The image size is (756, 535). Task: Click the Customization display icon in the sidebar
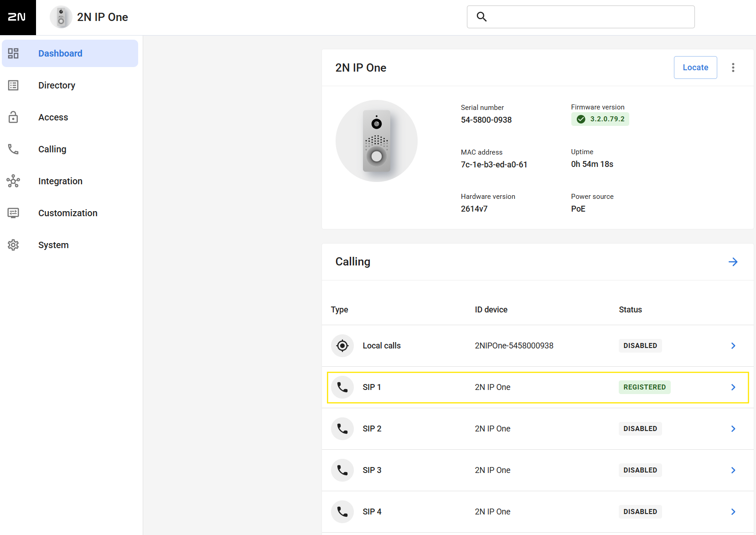coord(13,213)
